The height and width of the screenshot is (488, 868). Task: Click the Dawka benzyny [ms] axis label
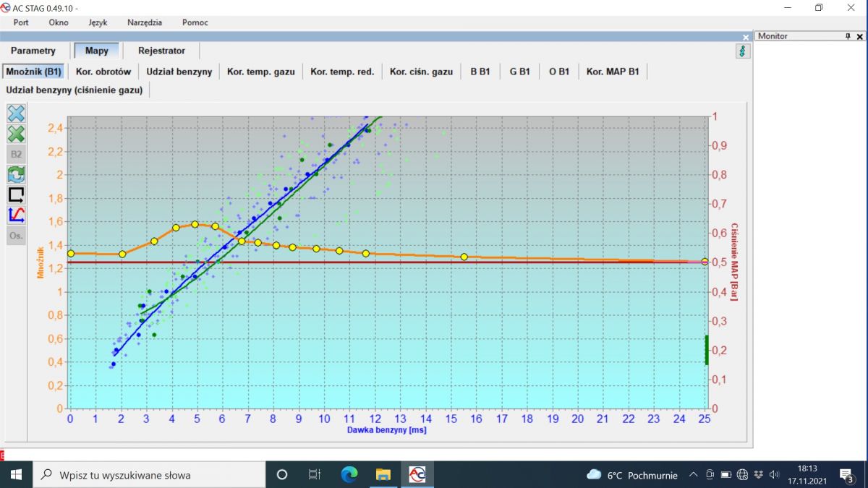point(388,430)
